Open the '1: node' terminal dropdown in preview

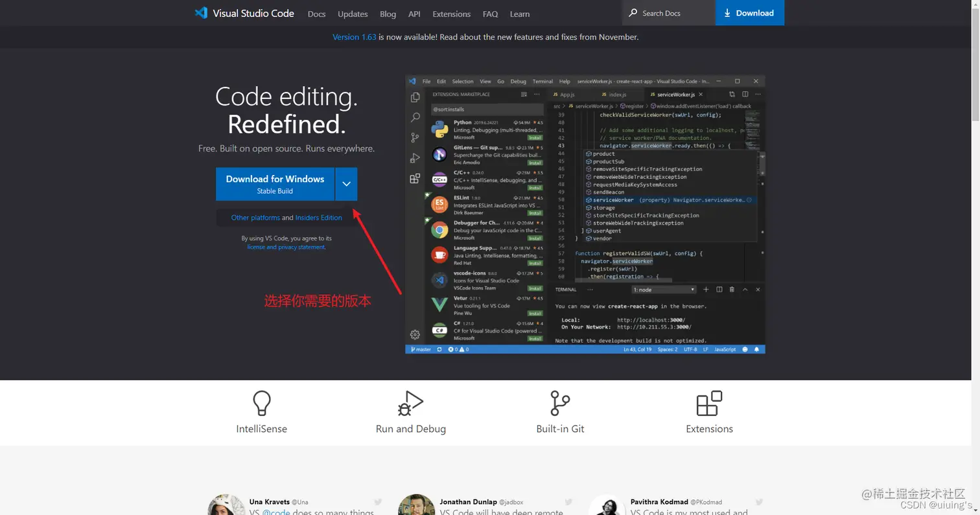(664, 290)
